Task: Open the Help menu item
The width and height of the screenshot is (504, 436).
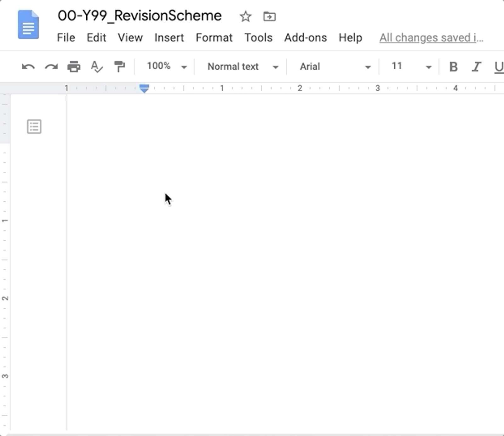Action: click(350, 37)
